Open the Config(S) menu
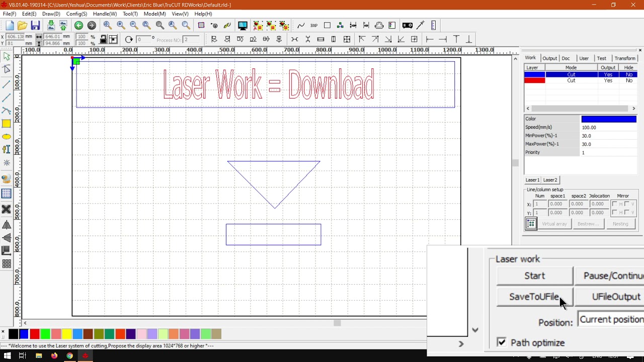The image size is (644, 362). pyautogui.click(x=76, y=14)
